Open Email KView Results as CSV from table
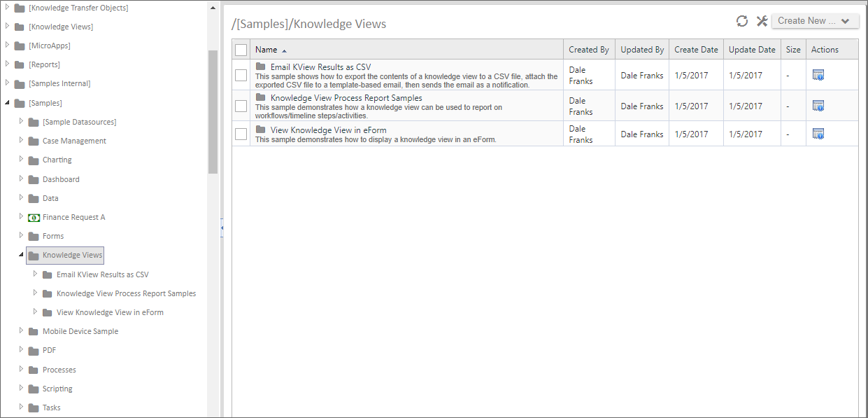The image size is (868, 418). [x=320, y=67]
